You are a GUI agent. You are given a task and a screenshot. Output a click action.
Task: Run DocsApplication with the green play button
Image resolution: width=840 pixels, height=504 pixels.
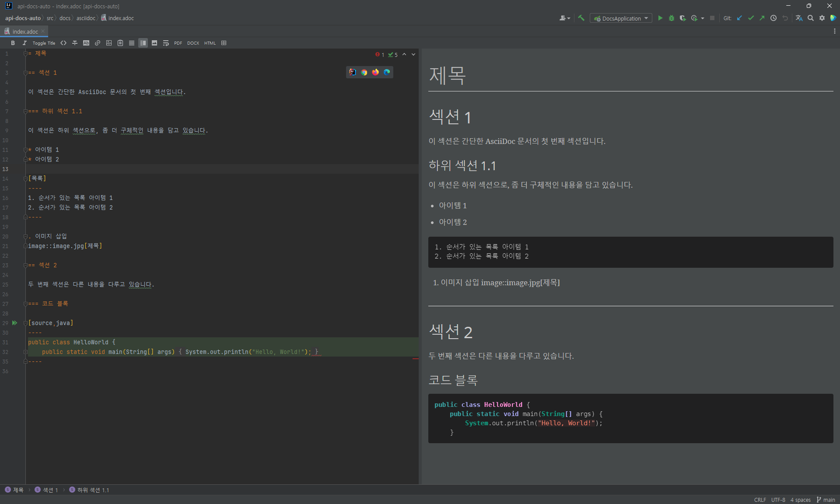coord(660,18)
